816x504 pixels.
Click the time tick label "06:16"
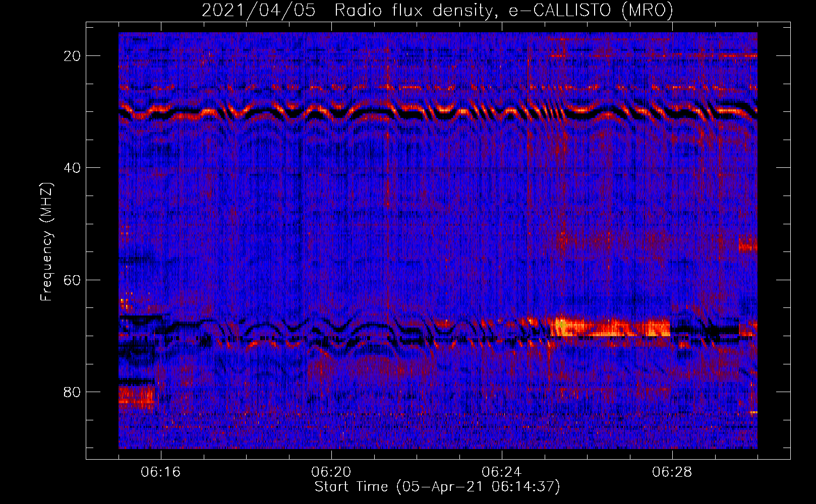click(161, 472)
